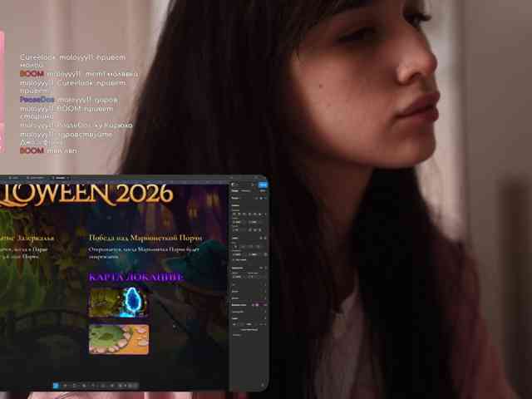Select map thumbnail with green swamp and stones
This screenshot has width=532, height=399.
point(119,339)
